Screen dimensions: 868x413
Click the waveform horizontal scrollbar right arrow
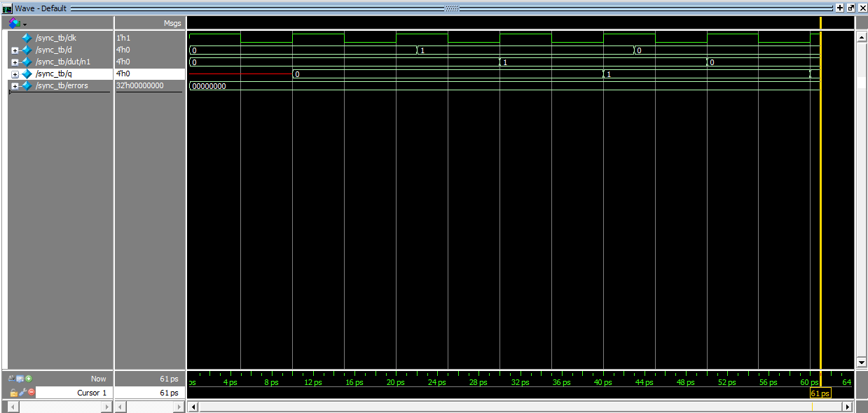pos(848,407)
